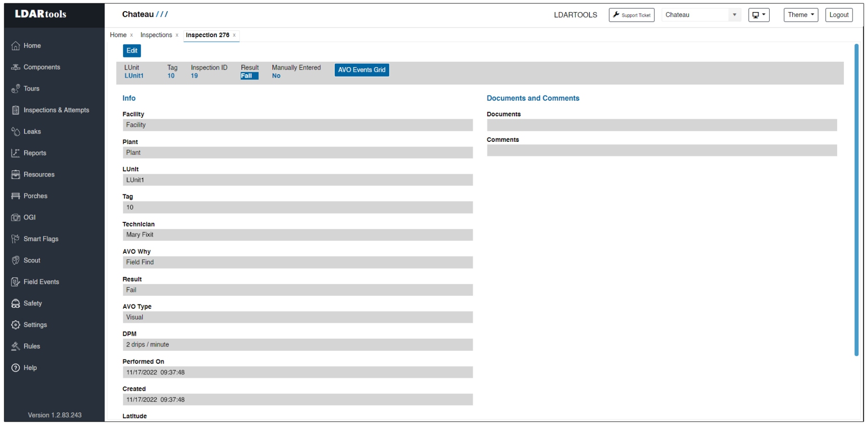Open Leaks using the droplet icon
Viewport: 868px width, 425px height.
point(16,132)
